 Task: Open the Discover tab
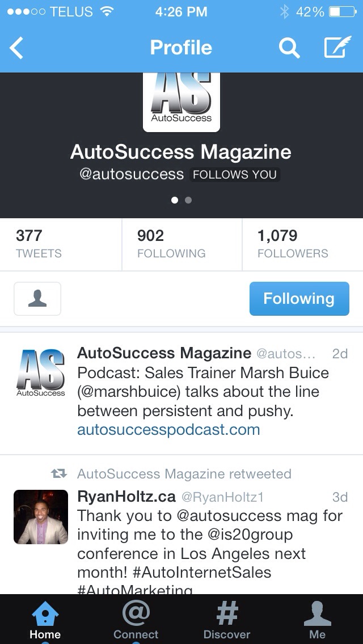227,619
